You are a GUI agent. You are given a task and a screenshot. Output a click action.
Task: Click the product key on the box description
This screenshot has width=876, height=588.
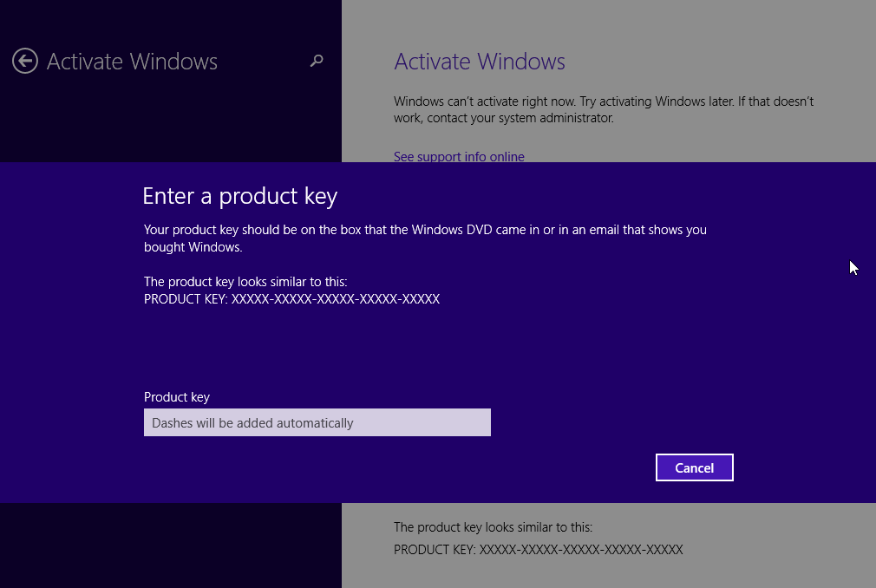coord(425,230)
